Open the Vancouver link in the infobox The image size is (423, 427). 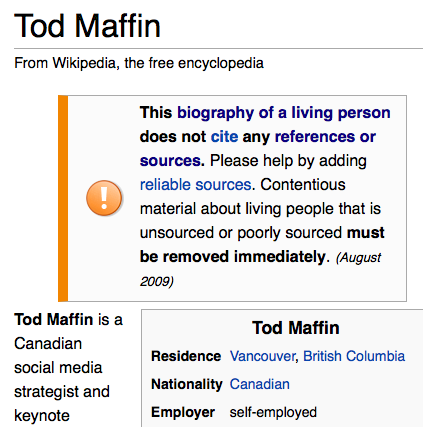click(263, 356)
